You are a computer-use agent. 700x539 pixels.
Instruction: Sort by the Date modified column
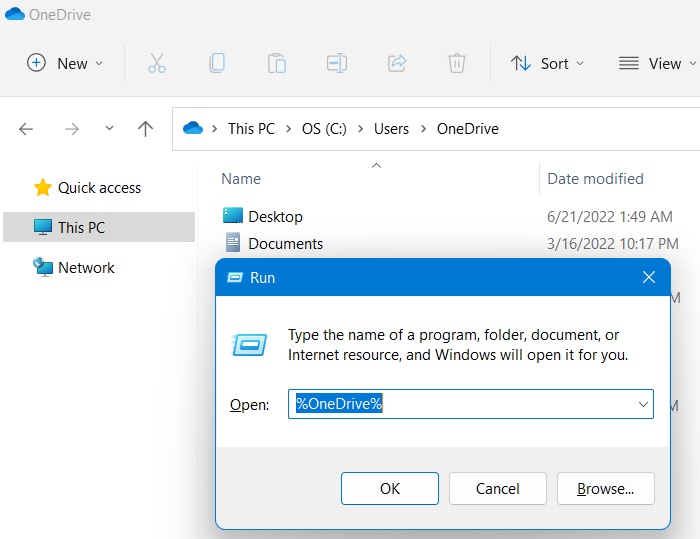click(596, 179)
